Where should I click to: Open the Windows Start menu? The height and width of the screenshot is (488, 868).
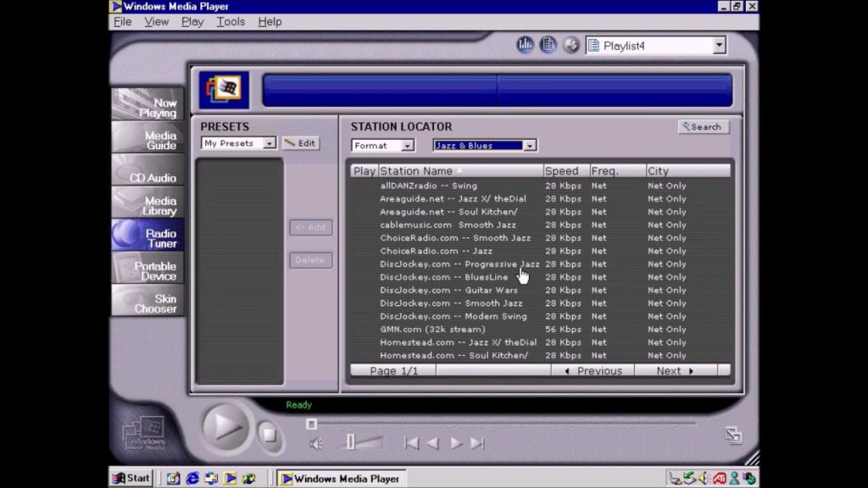[x=131, y=478]
